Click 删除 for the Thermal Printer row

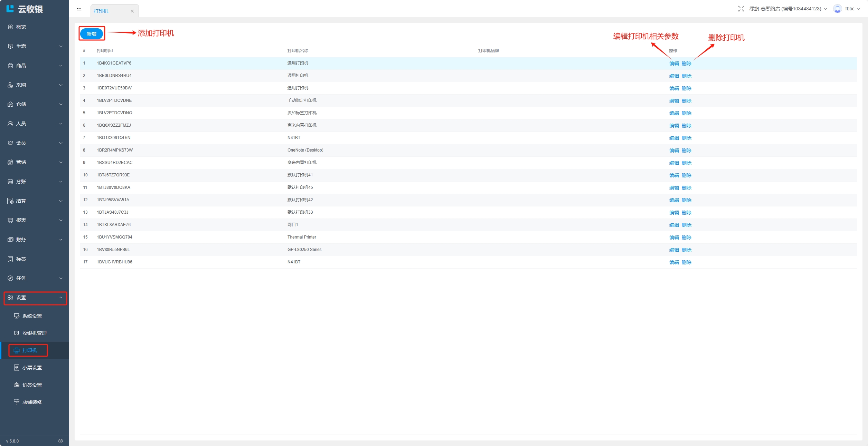click(687, 237)
